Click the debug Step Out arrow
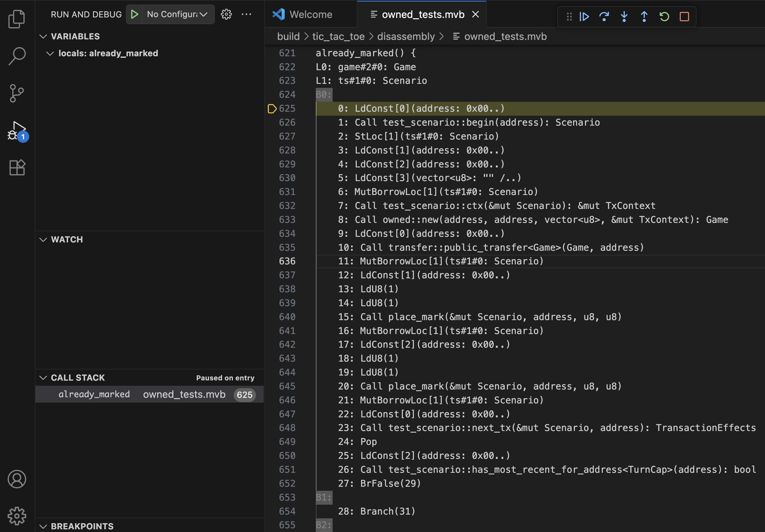 (x=644, y=17)
